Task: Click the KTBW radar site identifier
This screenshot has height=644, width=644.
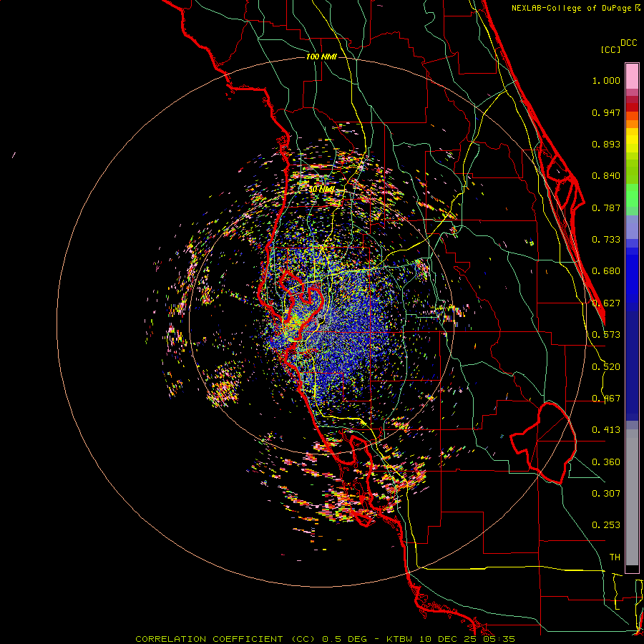Action: [x=401, y=639]
